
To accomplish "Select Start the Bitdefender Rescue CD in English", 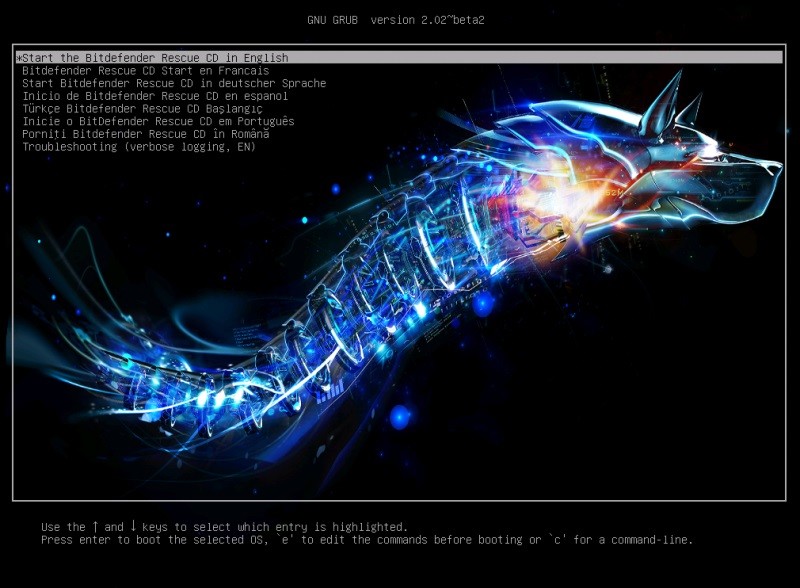I will (399, 58).
